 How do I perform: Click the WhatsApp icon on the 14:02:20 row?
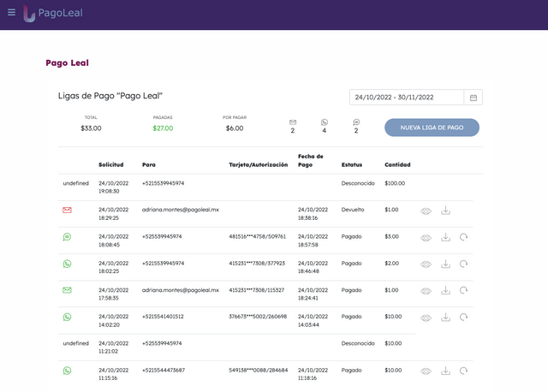[67, 318]
